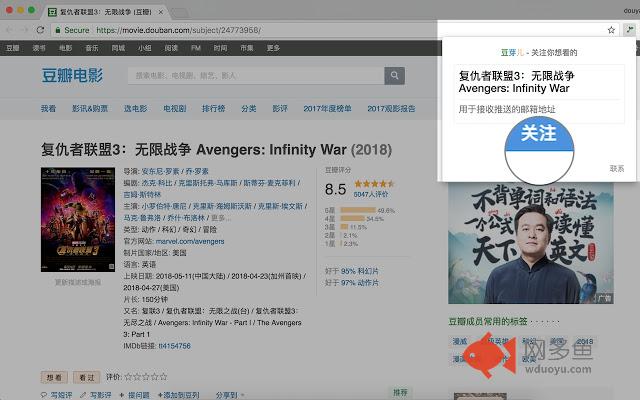
Task: Open 同城 in the top bar
Action: coord(118,48)
